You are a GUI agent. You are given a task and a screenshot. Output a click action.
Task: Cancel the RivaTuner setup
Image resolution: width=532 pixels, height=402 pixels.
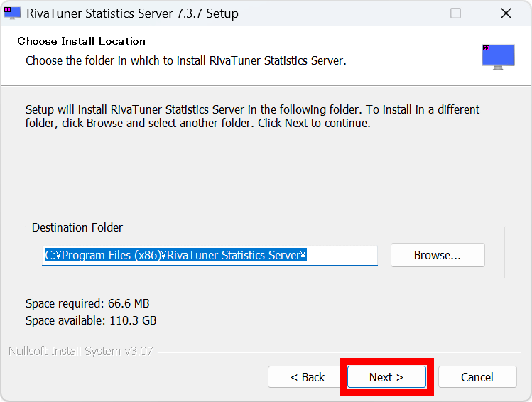pos(477,377)
